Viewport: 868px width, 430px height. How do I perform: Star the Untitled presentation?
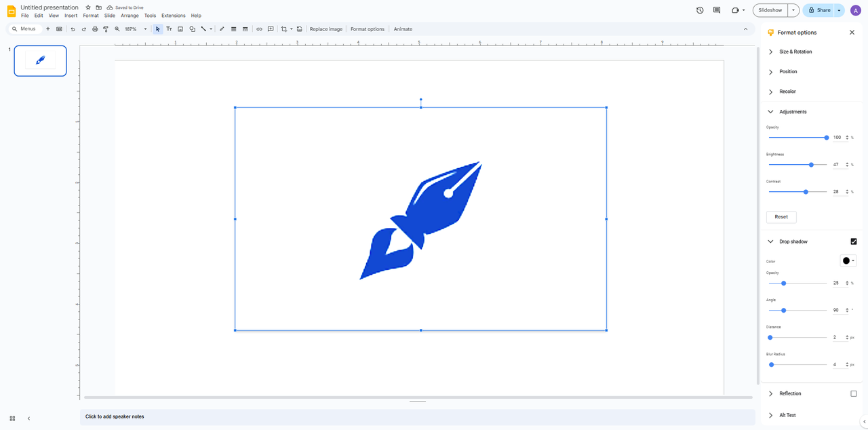pyautogui.click(x=88, y=7)
